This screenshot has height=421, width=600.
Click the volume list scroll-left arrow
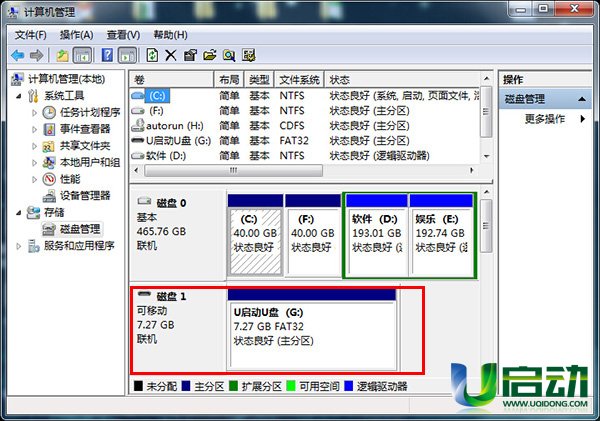point(137,170)
